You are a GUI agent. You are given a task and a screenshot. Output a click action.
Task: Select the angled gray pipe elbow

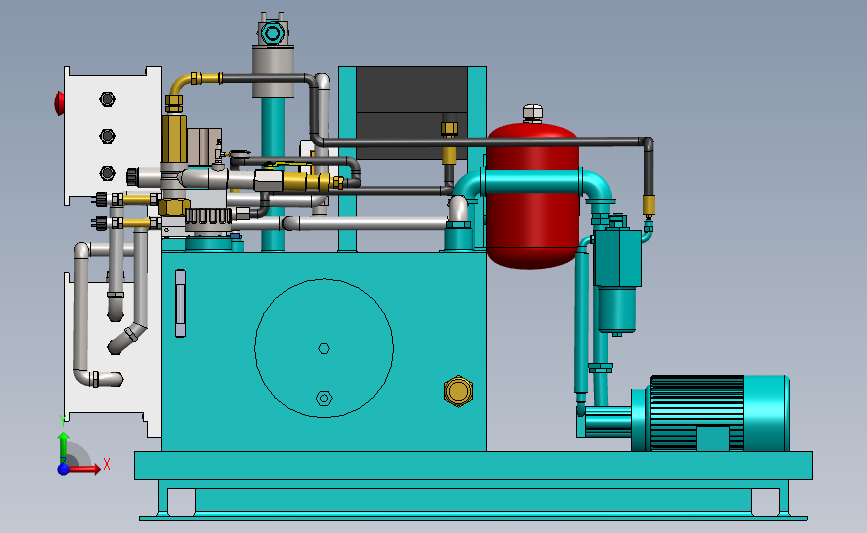[128, 337]
